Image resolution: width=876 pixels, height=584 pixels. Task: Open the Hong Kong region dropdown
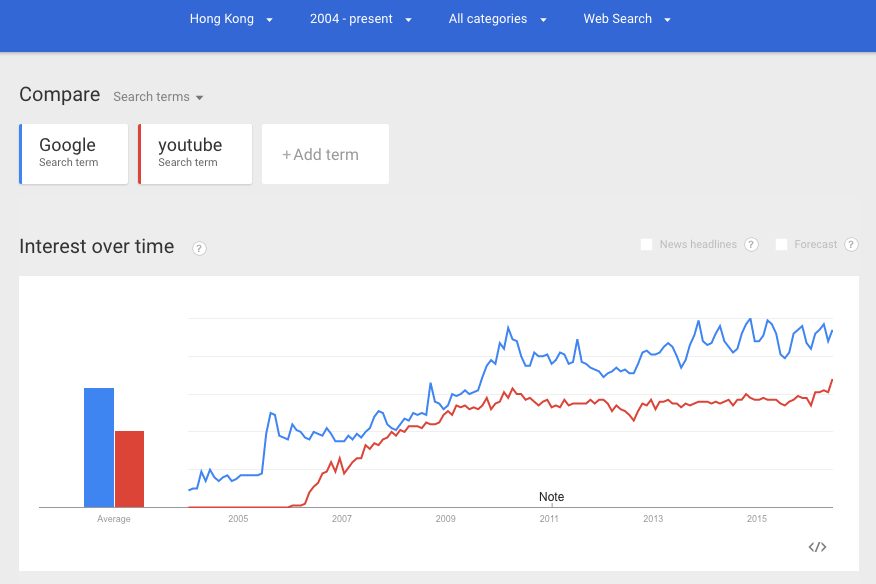coord(231,19)
